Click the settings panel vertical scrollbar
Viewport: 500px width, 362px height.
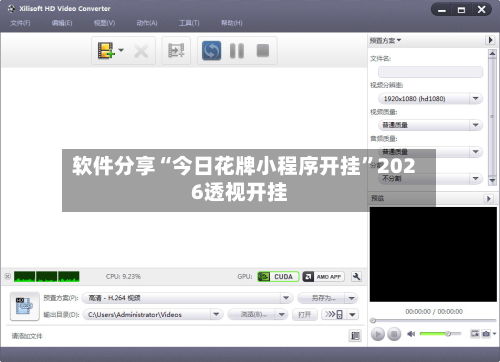click(492, 117)
